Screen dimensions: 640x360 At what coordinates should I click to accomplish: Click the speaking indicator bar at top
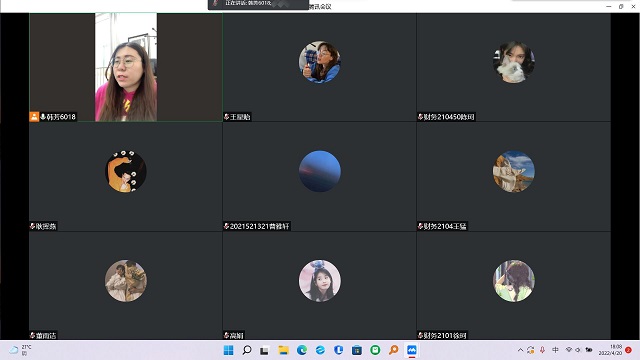[258, 4]
